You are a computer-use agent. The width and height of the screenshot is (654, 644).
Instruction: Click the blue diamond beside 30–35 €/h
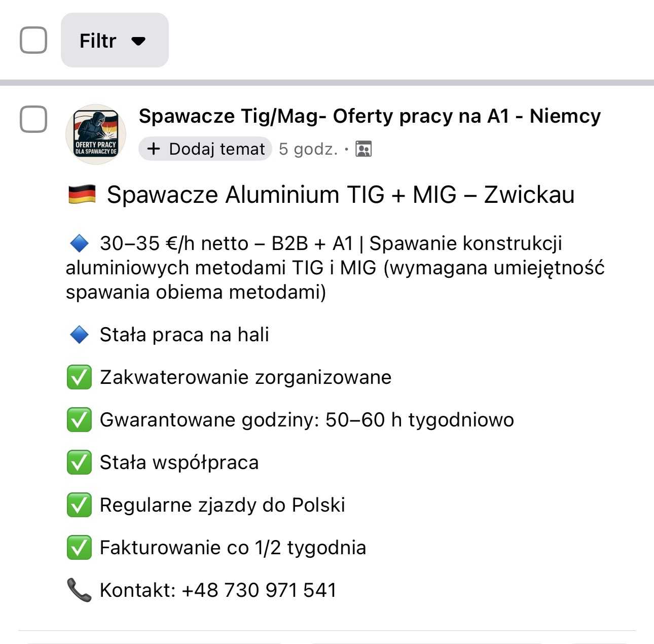[x=79, y=243]
